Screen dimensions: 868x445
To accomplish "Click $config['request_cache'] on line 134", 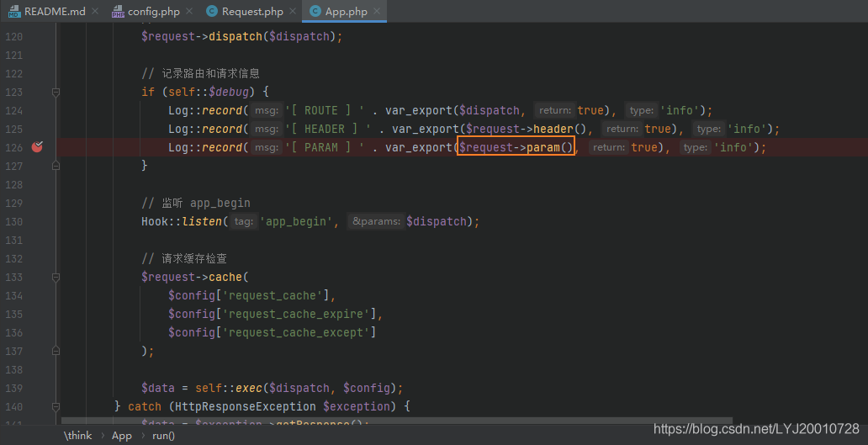I will (x=249, y=295).
